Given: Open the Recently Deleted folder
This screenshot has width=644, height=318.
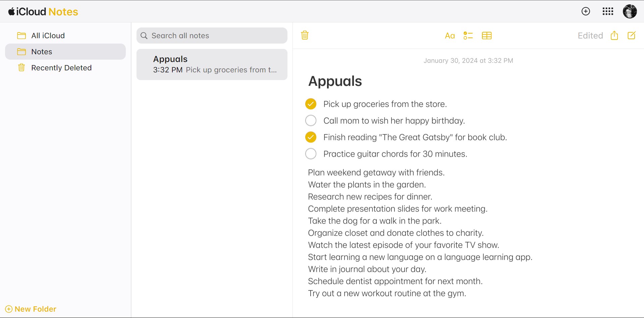Looking at the screenshot, I should click(61, 68).
